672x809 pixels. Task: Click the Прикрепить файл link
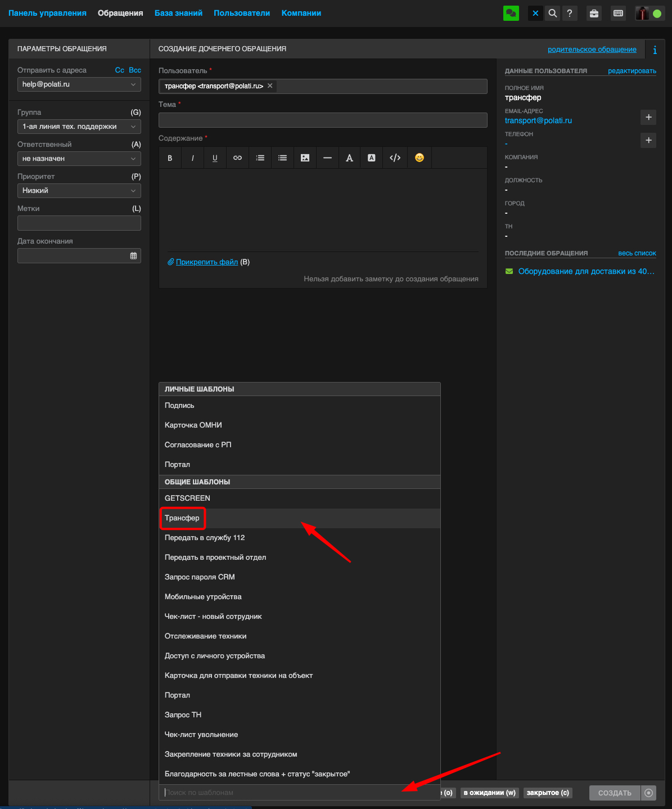(x=206, y=262)
